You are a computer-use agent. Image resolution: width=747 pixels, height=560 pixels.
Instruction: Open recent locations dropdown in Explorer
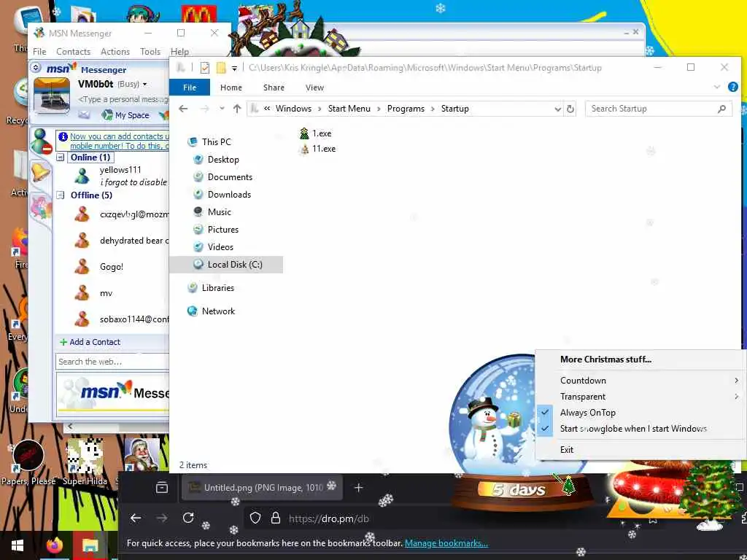[x=222, y=109]
